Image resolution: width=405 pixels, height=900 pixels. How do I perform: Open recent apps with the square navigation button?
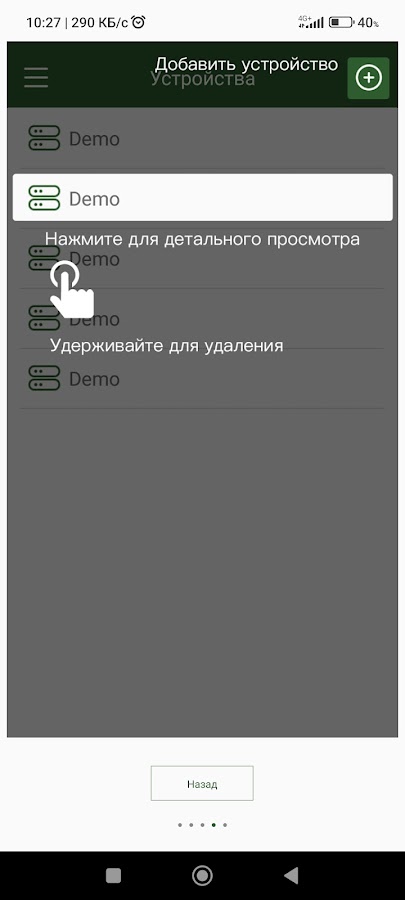(114, 875)
